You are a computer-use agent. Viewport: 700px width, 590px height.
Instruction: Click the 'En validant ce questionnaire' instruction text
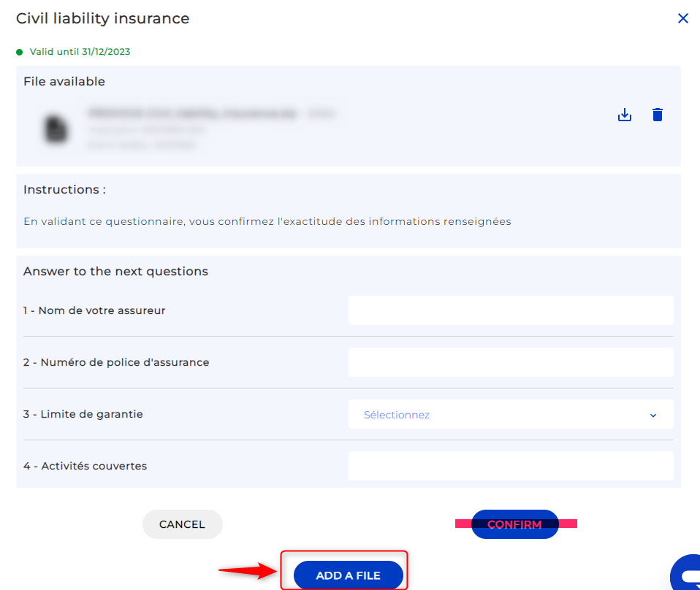coord(267,221)
